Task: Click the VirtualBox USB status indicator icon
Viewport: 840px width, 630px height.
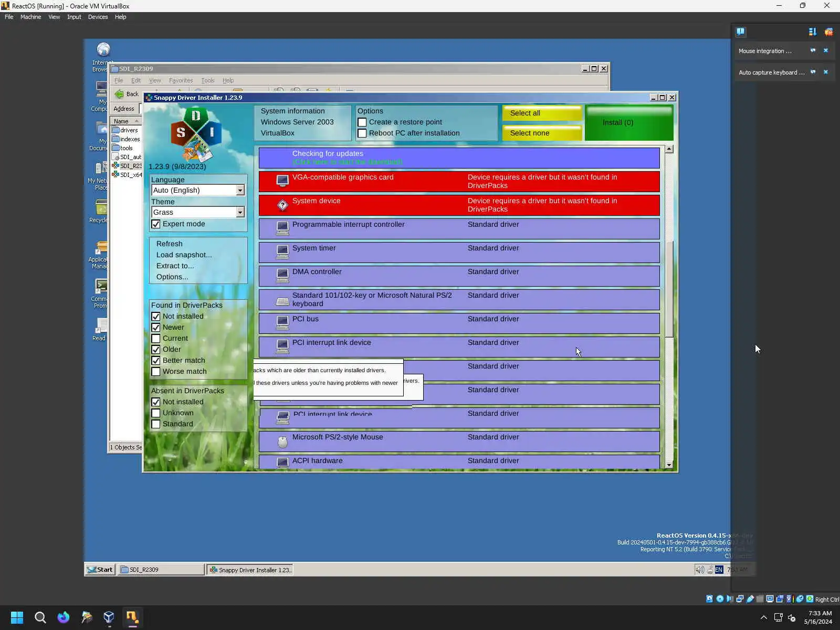Action: point(750,599)
